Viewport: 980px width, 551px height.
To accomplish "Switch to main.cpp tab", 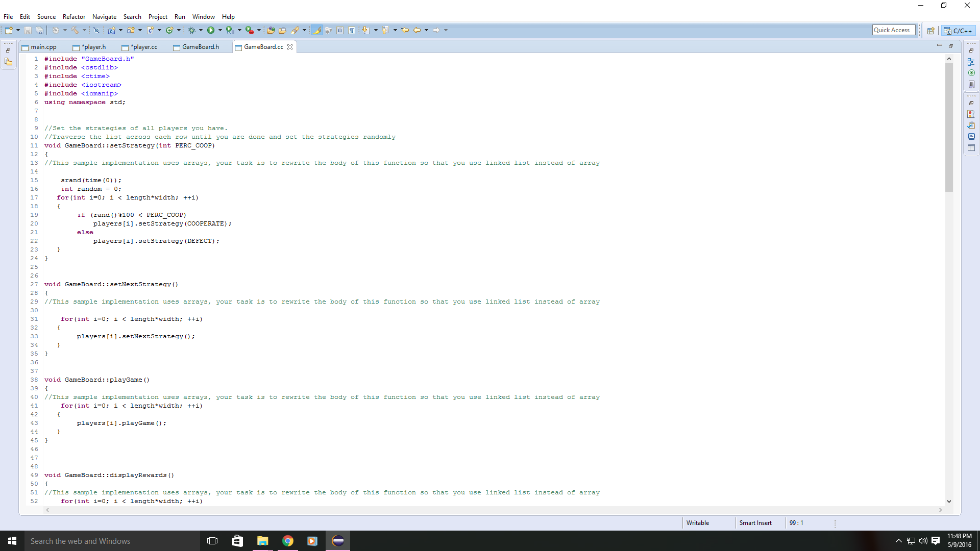I will (x=43, y=47).
